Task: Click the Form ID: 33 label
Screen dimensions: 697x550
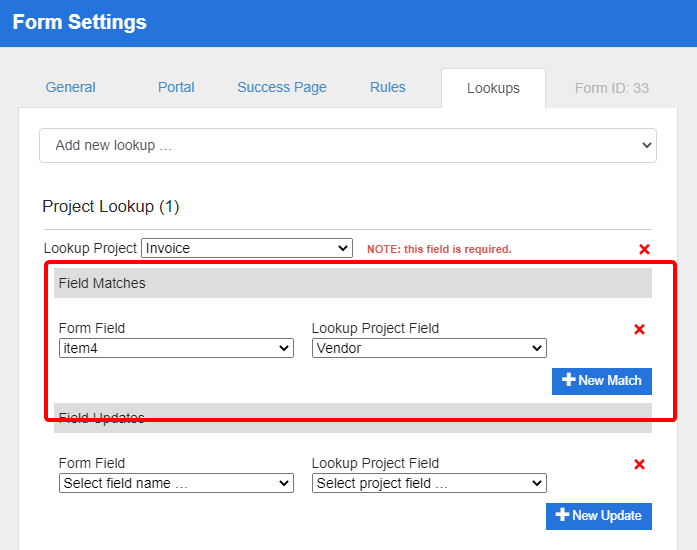Action: click(x=612, y=88)
